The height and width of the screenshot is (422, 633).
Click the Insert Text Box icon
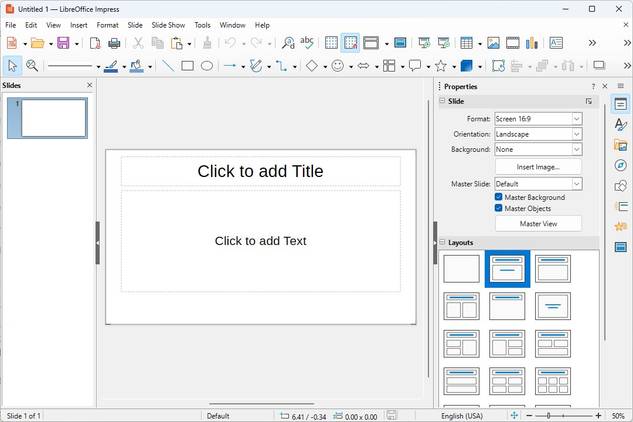tap(556, 43)
